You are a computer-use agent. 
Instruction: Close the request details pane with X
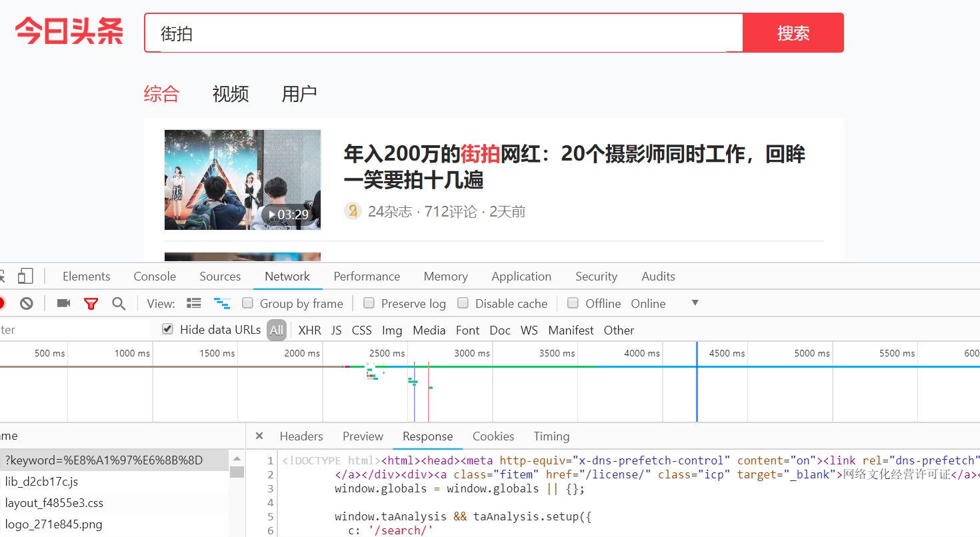[x=259, y=436]
